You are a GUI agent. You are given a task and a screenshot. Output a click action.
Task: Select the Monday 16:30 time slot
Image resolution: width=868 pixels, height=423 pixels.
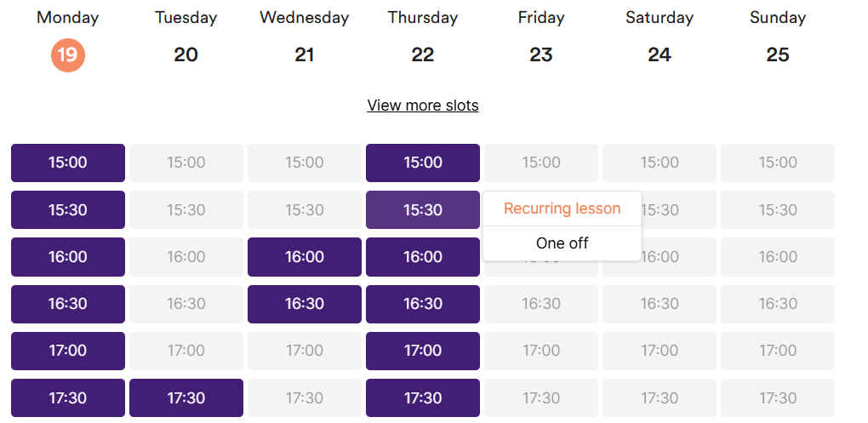68,304
